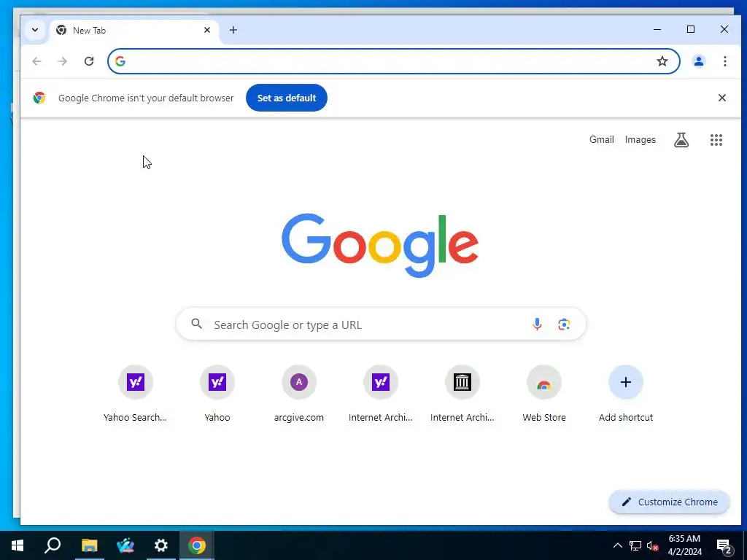The height and width of the screenshot is (560, 747).
Task: Maximize the Chrome window
Action: click(691, 29)
